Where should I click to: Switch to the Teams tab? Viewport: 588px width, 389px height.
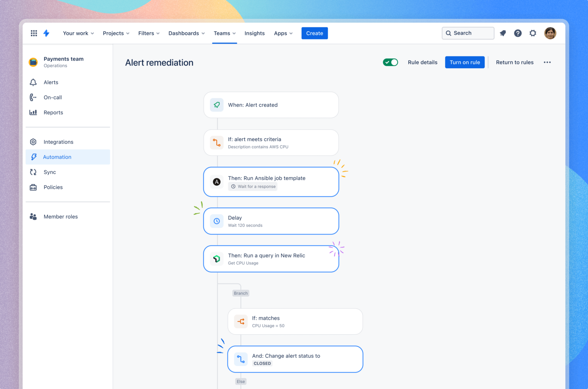tap(224, 33)
